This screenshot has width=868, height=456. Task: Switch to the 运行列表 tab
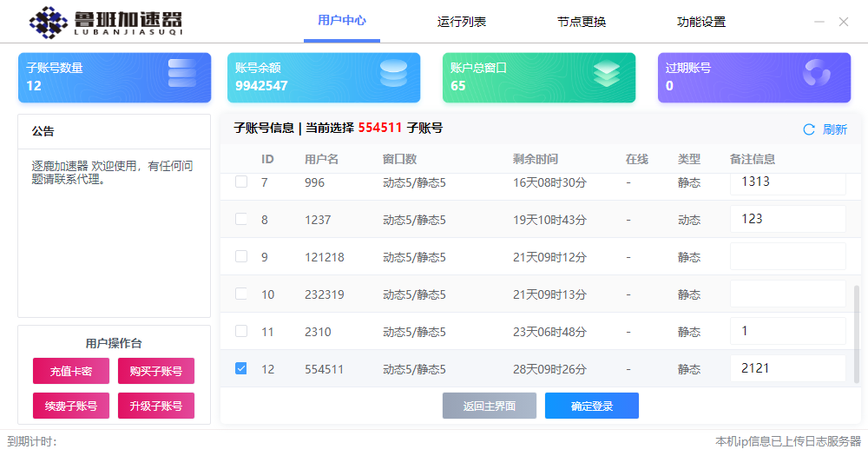pos(462,22)
